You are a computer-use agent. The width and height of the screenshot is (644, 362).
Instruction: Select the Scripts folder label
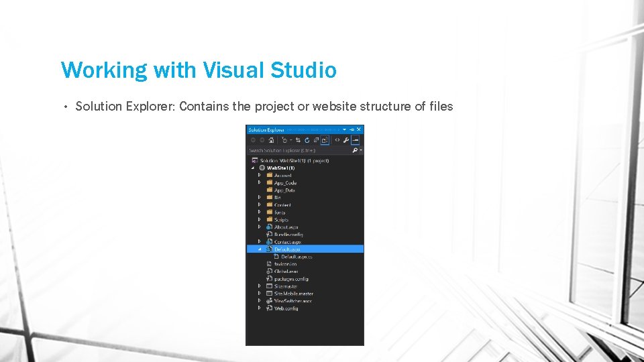click(281, 220)
